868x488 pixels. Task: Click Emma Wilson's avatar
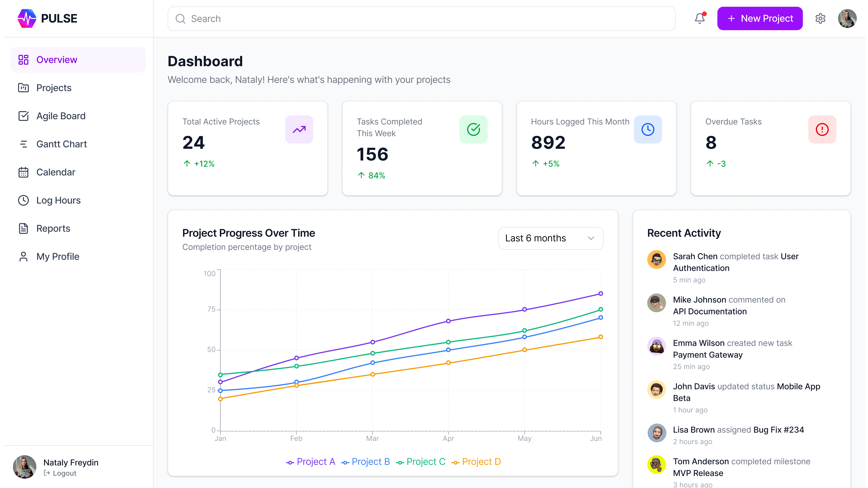[x=656, y=346]
